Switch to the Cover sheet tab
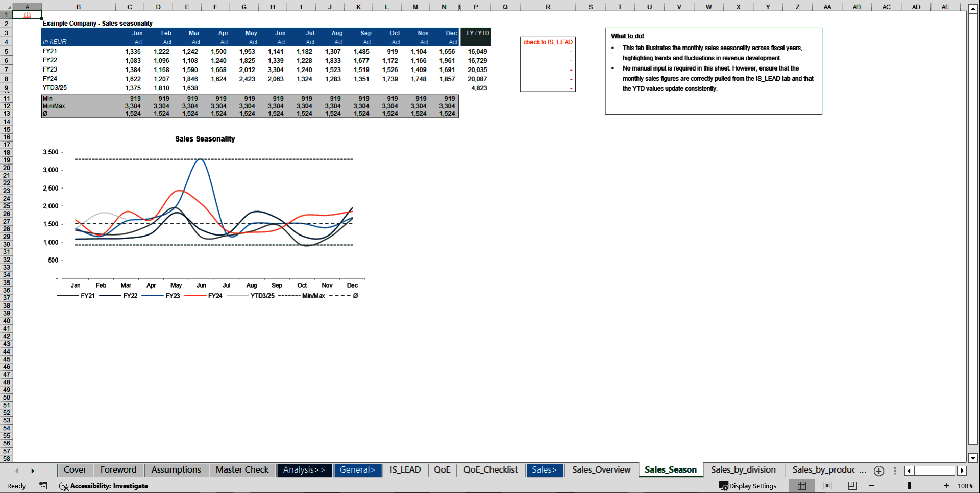 [x=75, y=470]
